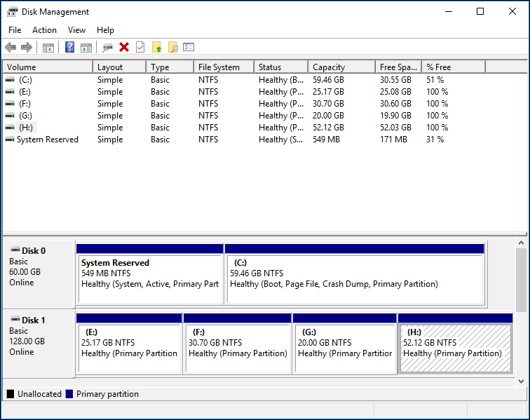Click the red X Delete icon
The image size is (530, 420).
[124, 47]
